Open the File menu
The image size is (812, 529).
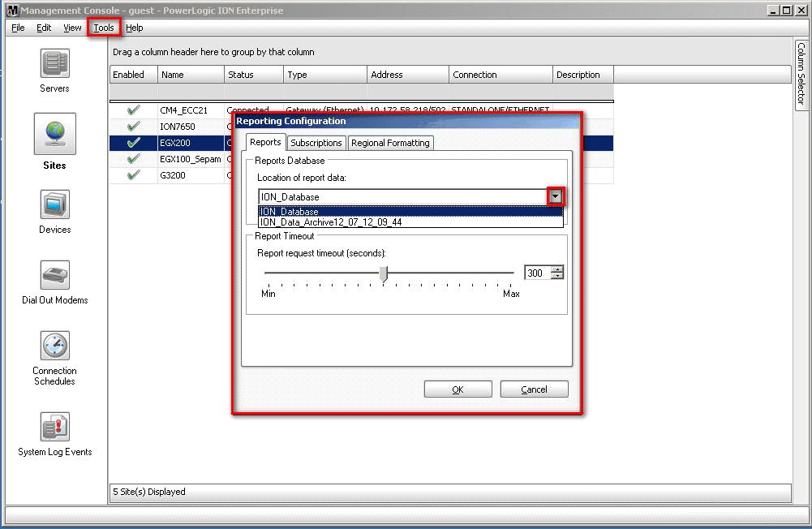pyautogui.click(x=18, y=28)
